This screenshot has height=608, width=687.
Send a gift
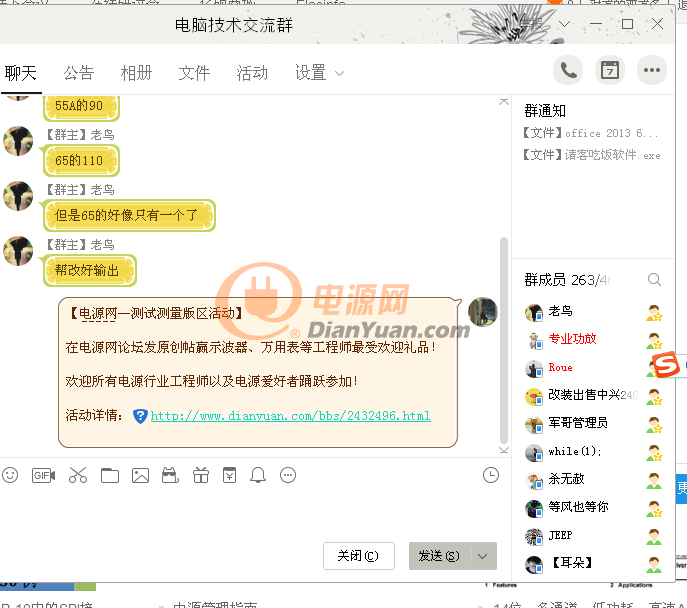click(x=201, y=475)
